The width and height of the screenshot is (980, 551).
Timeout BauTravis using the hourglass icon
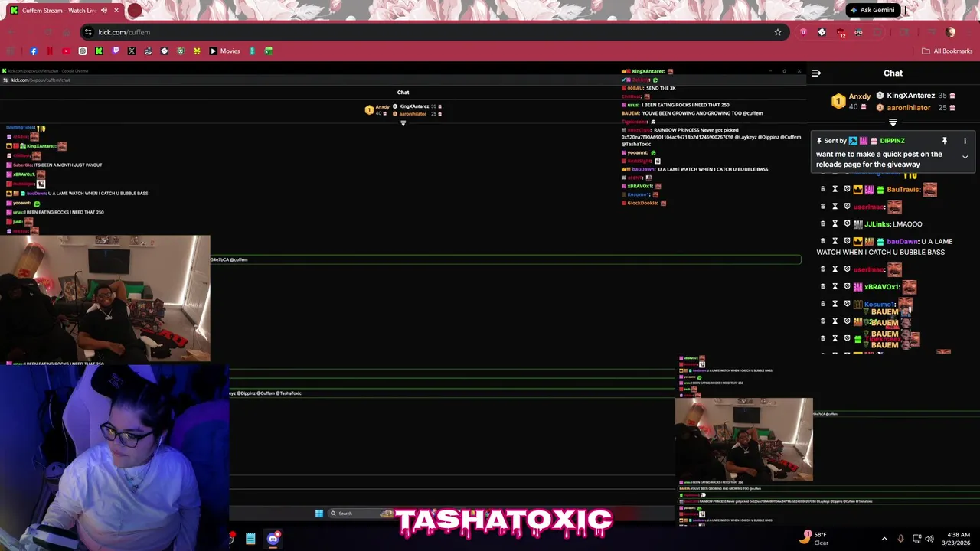[x=835, y=189]
